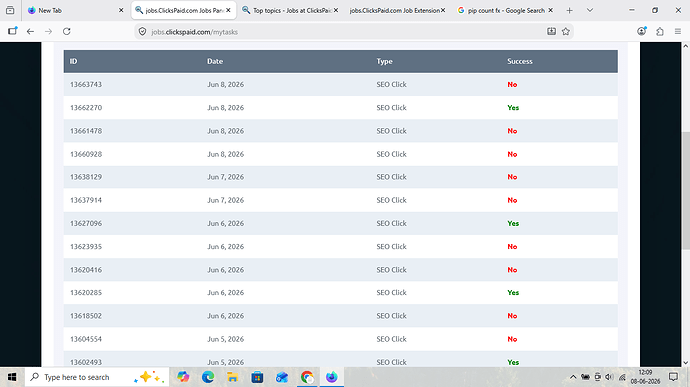Open the extensions puzzle icon
Viewport: 690px width, 387px height.
[660, 32]
